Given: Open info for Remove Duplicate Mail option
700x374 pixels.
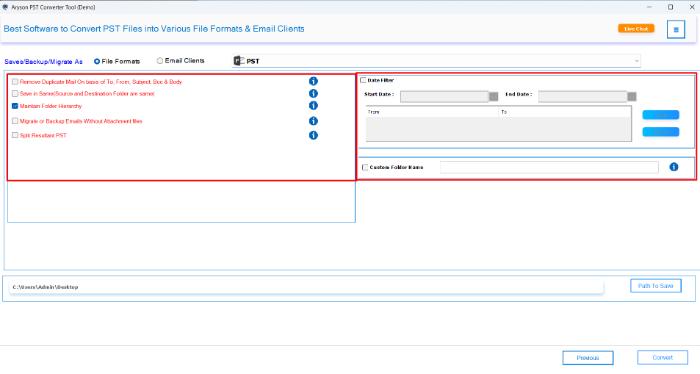Looking at the screenshot, I should coord(313,81).
